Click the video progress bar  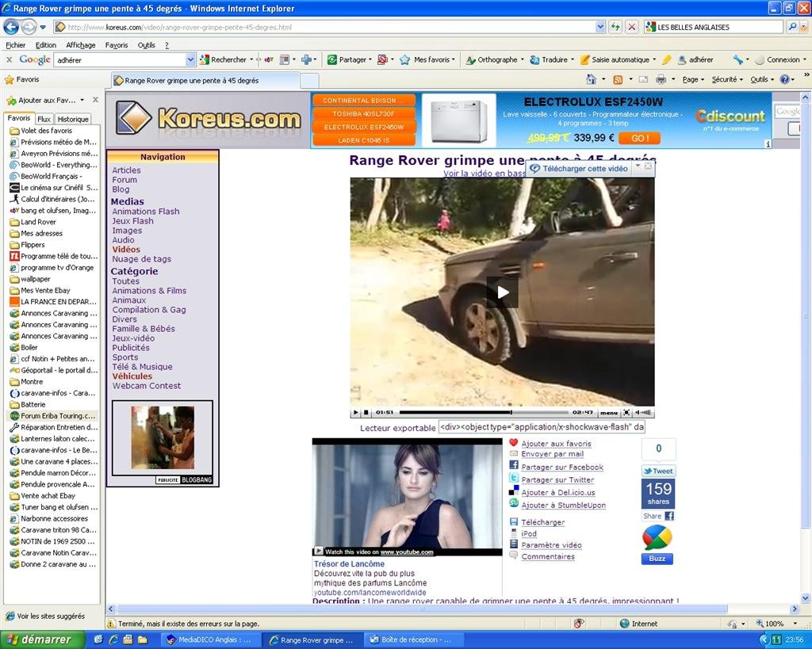point(483,413)
